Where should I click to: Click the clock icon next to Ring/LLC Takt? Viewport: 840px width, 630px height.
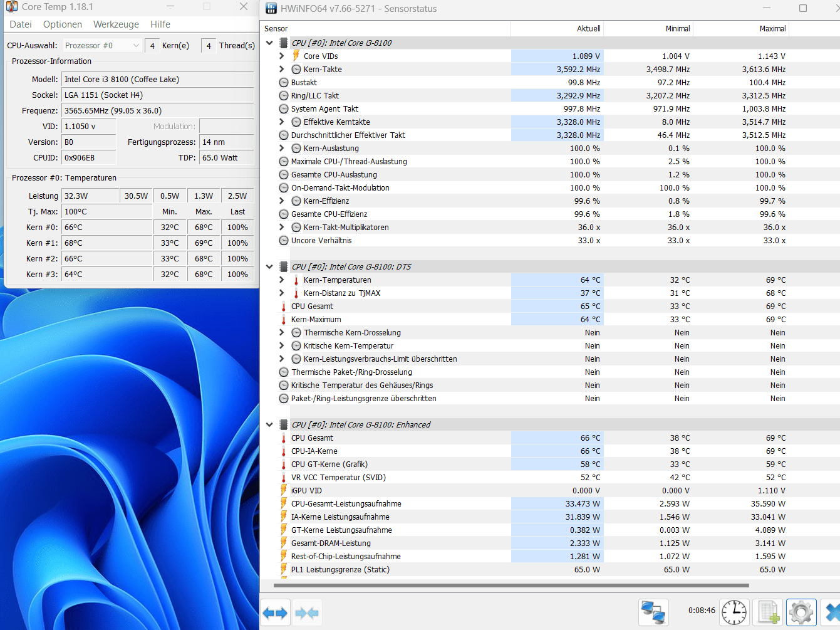point(284,95)
